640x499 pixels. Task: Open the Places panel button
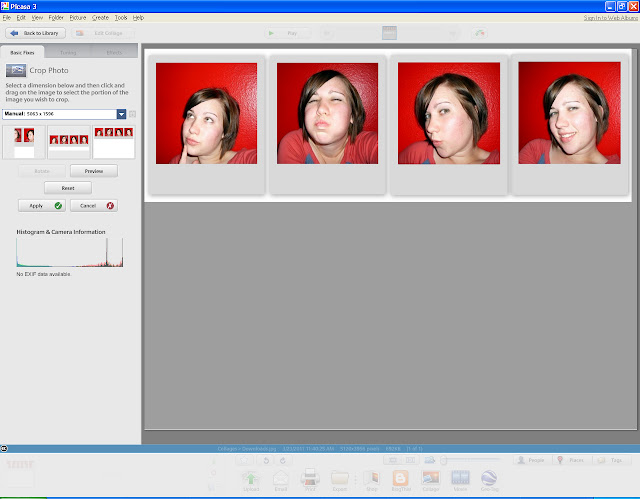[572, 460]
